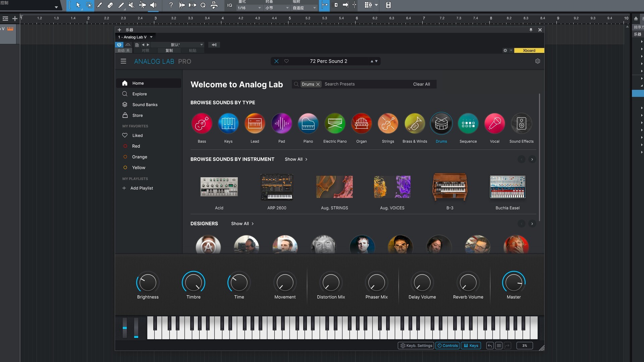Open Sound Banks in sidebar

149,105
